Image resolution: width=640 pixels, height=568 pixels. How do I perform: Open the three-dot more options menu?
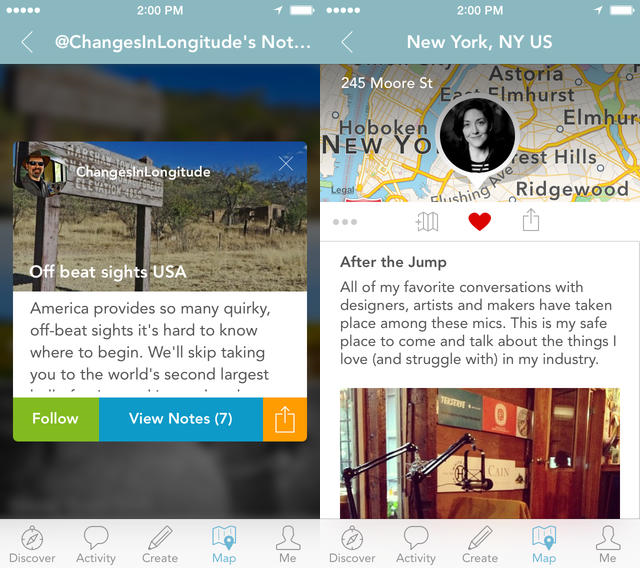tap(345, 222)
